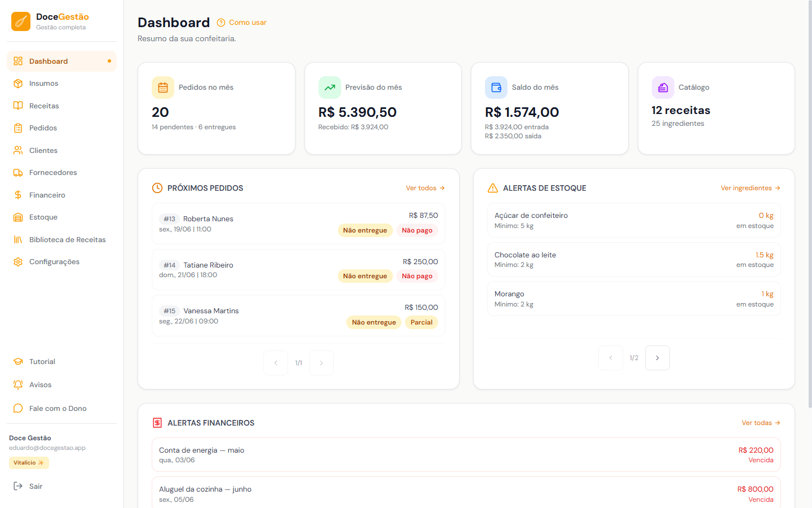Click the calendar icon in Pedidos no mês card
Image resolution: width=812 pixels, height=508 pixels.
tap(163, 87)
